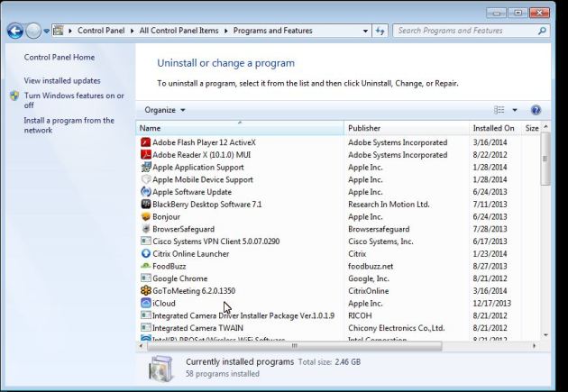Image resolution: width=568 pixels, height=392 pixels.
Task: Click the Bonjour package icon
Action: 146,216
